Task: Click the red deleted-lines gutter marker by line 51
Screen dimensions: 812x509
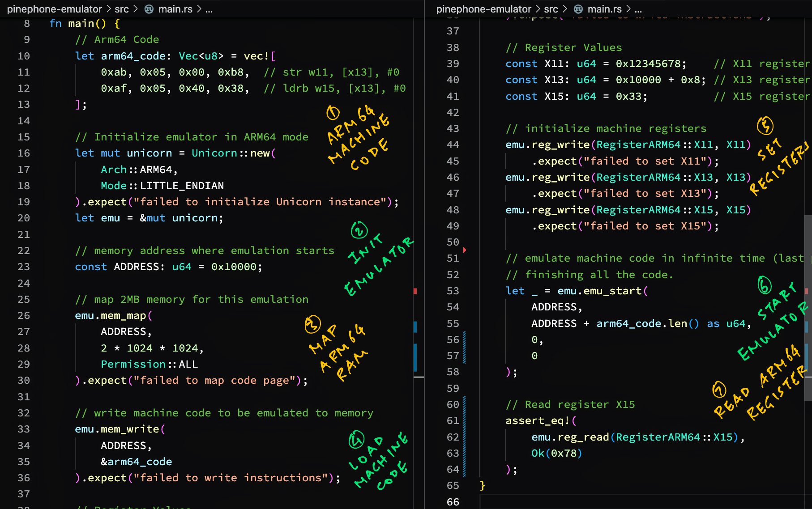Action: tap(465, 250)
